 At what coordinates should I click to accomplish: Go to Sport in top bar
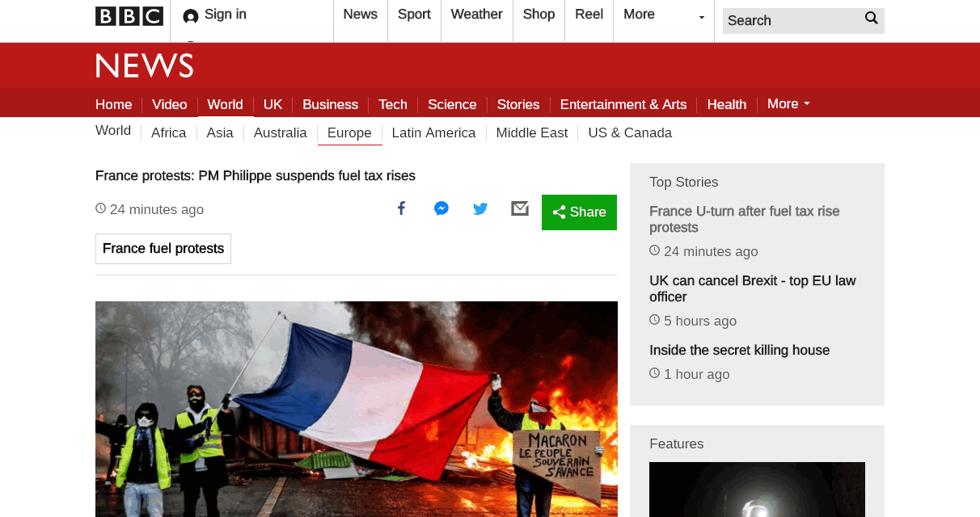[x=414, y=15]
